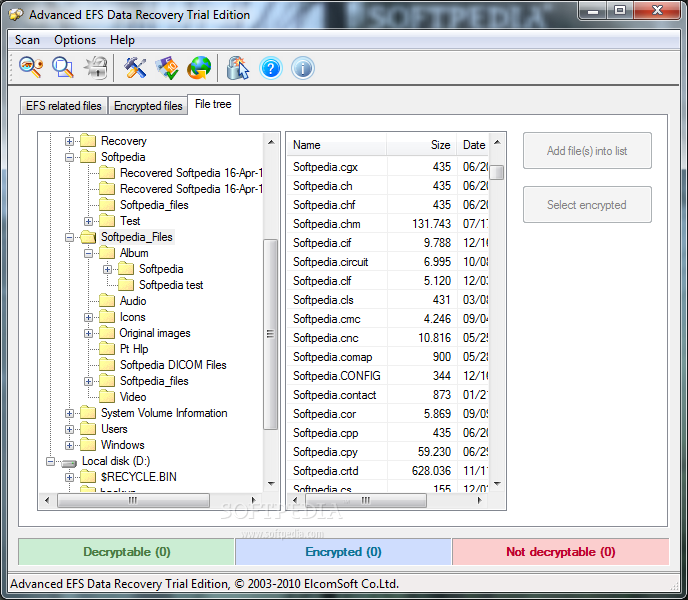Image resolution: width=688 pixels, height=600 pixels.
Task: Collapse the top-level Softpedia folder node
Action: pos(69,157)
